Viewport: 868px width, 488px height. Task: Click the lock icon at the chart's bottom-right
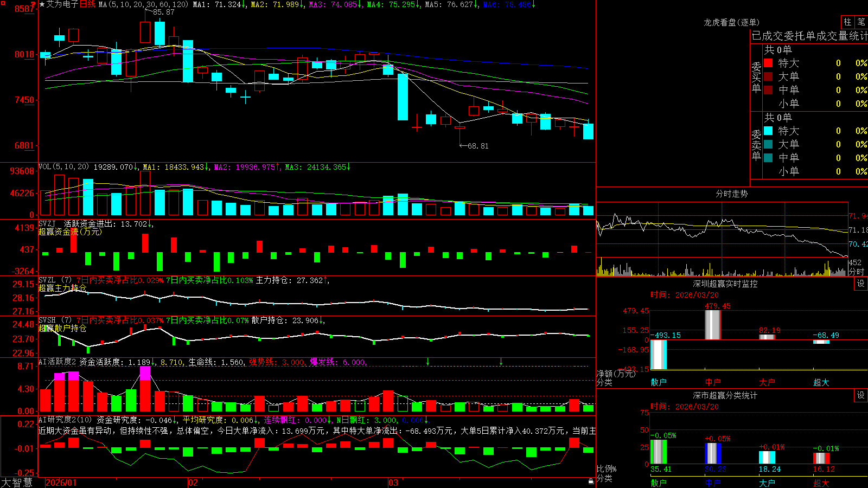[x=591, y=481]
